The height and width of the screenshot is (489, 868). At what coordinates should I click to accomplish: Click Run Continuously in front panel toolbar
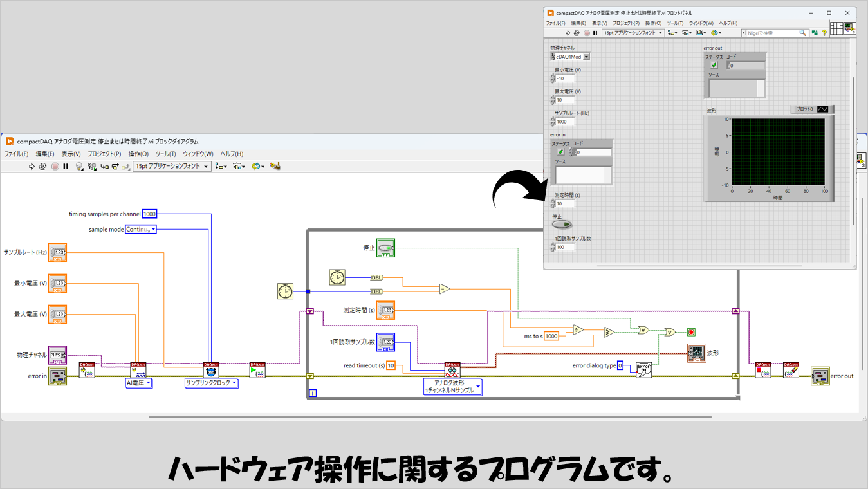pos(577,33)
